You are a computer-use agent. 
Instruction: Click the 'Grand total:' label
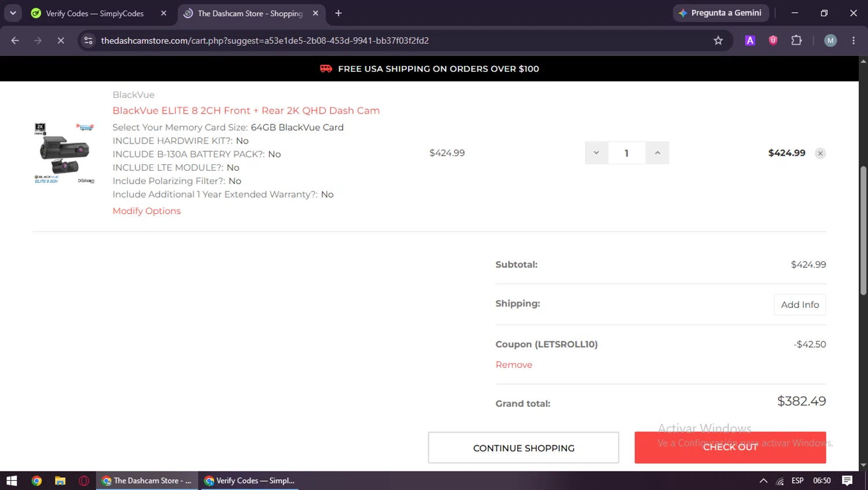click(523, 404)
